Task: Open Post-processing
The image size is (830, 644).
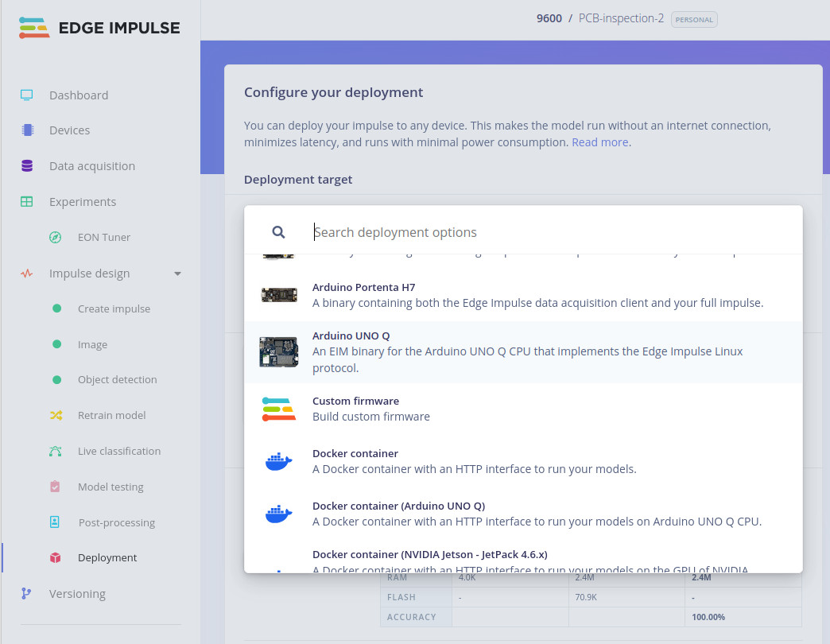Action: click(x=116, y=523)
